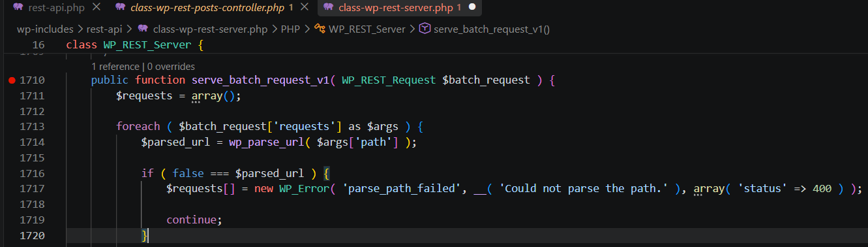Click PHP icon on class-wp-rest-posts-controller.php tab

coord(120,8)
